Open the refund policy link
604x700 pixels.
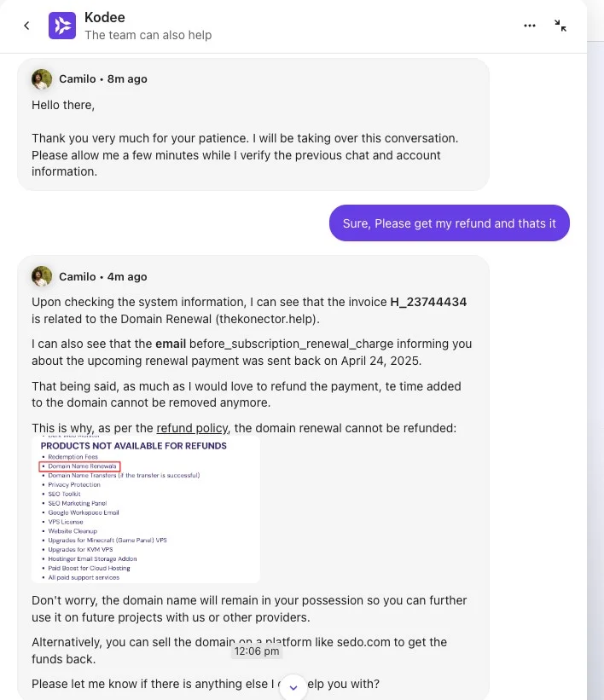pos(192,428)
